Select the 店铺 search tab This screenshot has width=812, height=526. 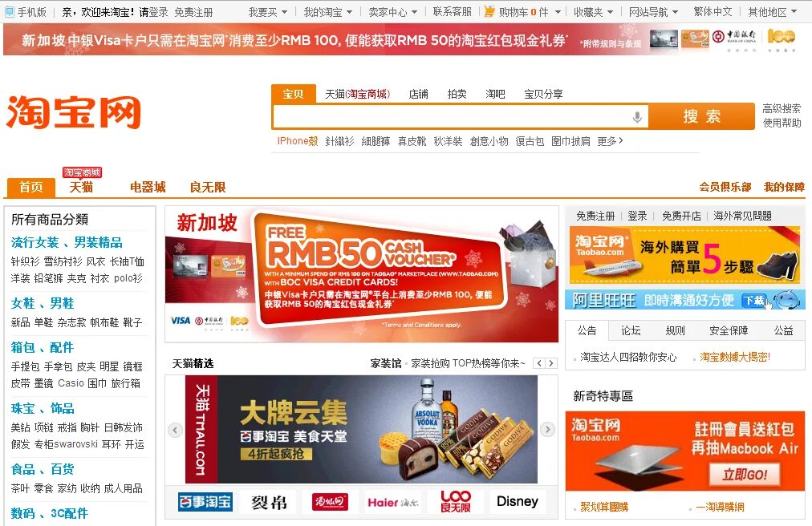click(418, 94)
